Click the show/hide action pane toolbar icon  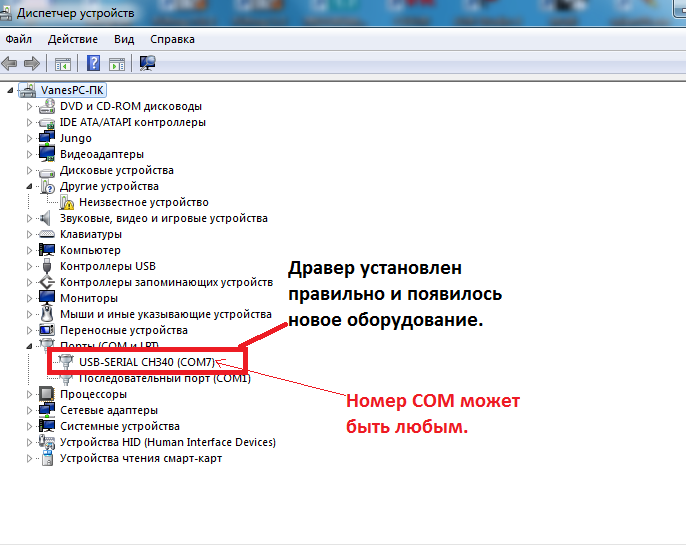point(117,64)
